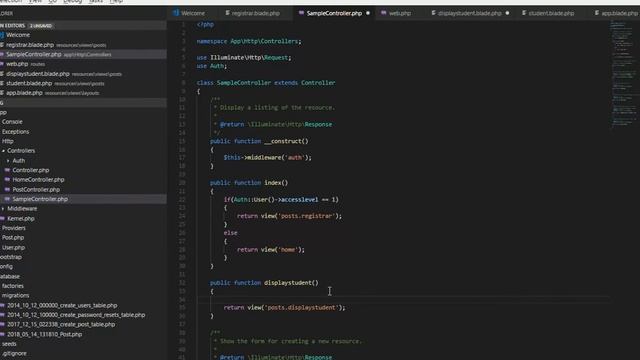Click the unsaved dot on displaystudent.blade.php tab
The width and height of the screenshot is (640, 360).
(507, 13)
